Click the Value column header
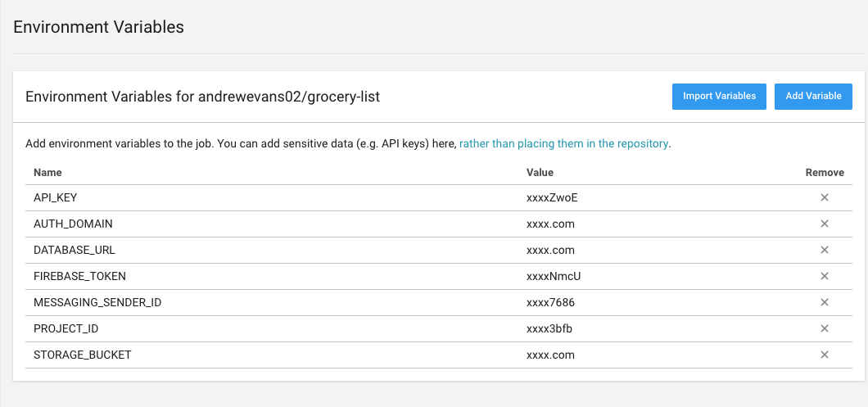The image size is (868, 407). click(540, 173)
